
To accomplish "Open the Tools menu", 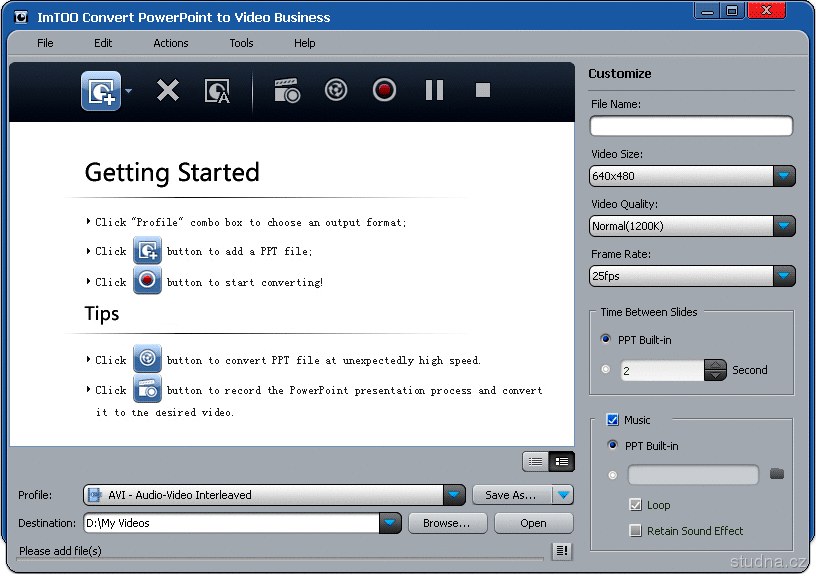I will (241, 43).
